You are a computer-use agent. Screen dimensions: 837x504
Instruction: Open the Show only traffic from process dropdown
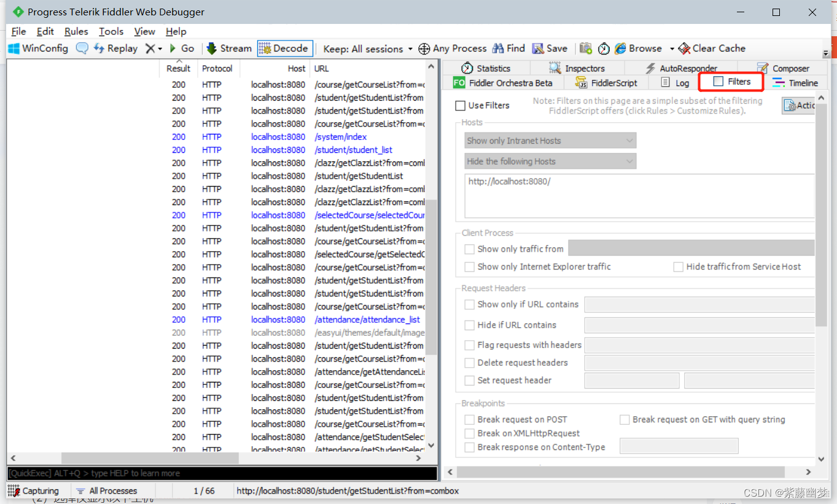pyautogui.click(x=691, y=248)
